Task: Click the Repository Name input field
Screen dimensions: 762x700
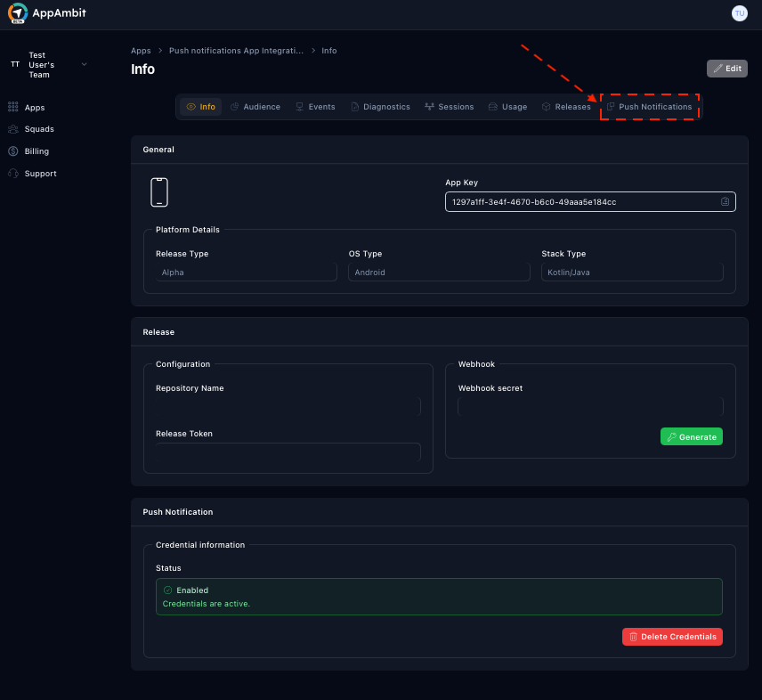Action: click(288, 407)
